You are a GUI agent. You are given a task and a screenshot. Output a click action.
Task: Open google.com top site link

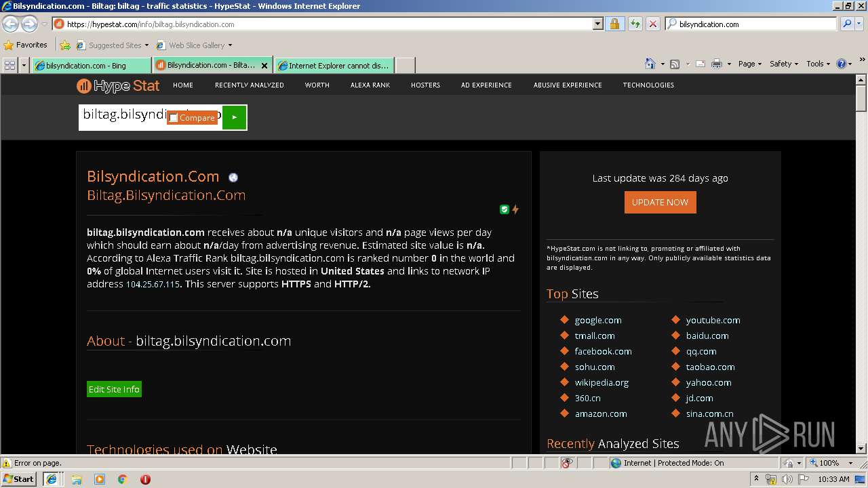click(598, 320)
